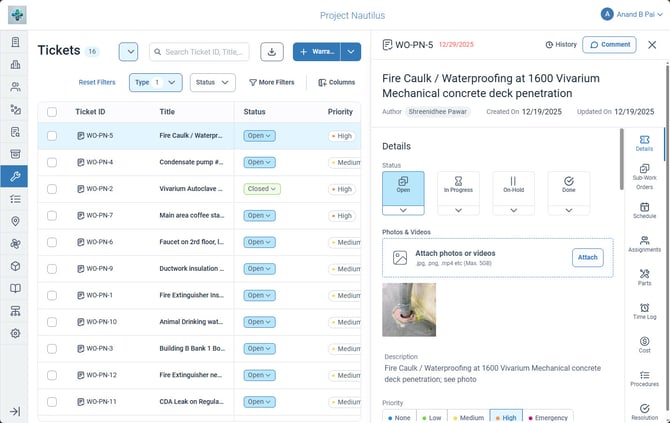Check the box for ticket WO-PN-5
This screenshot has width=670, height=423.
[x=52, y=136]
